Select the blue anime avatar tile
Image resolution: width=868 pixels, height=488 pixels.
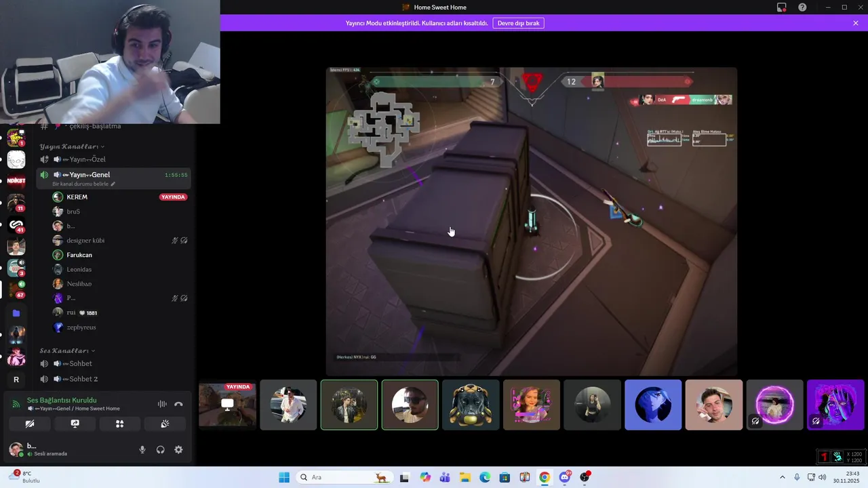click(653, 405)
